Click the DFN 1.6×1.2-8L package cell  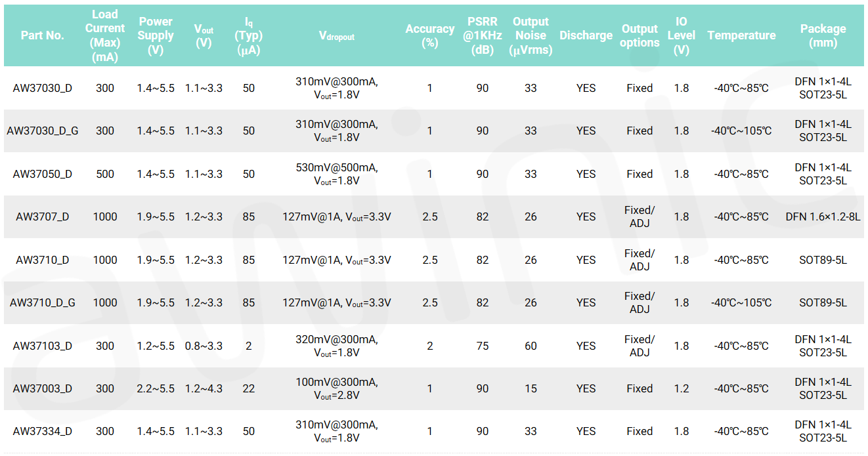[x=823, y=217]
